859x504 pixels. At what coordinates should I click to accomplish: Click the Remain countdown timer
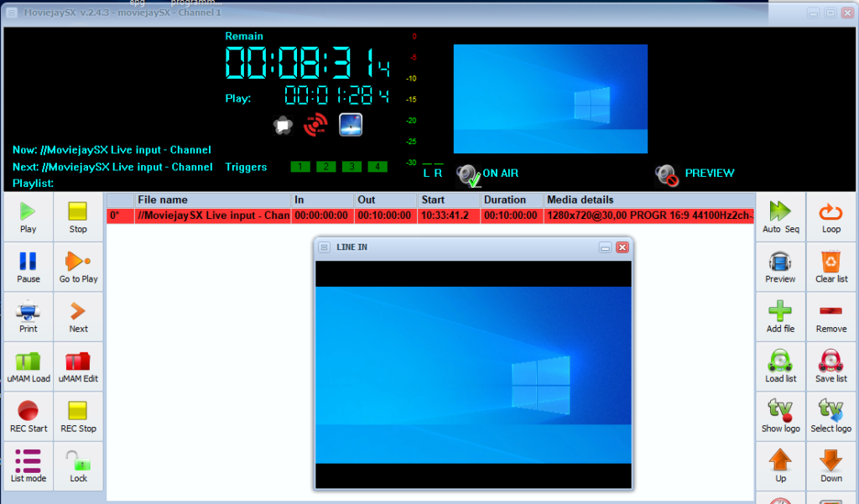click(x=308, y=62)
